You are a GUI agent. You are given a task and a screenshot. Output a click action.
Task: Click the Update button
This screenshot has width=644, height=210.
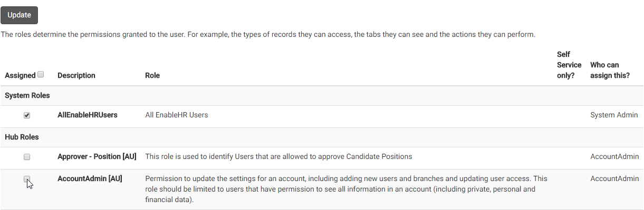tap(20, 15)
